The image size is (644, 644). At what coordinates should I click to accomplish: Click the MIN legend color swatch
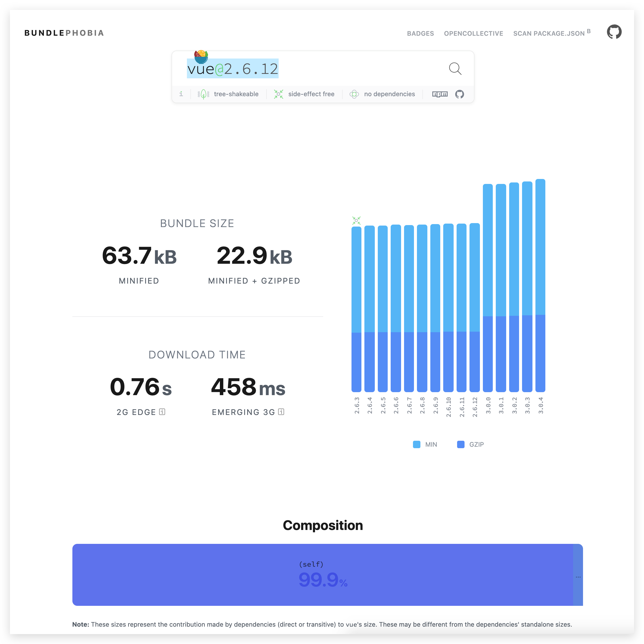(x=416, y=444)
